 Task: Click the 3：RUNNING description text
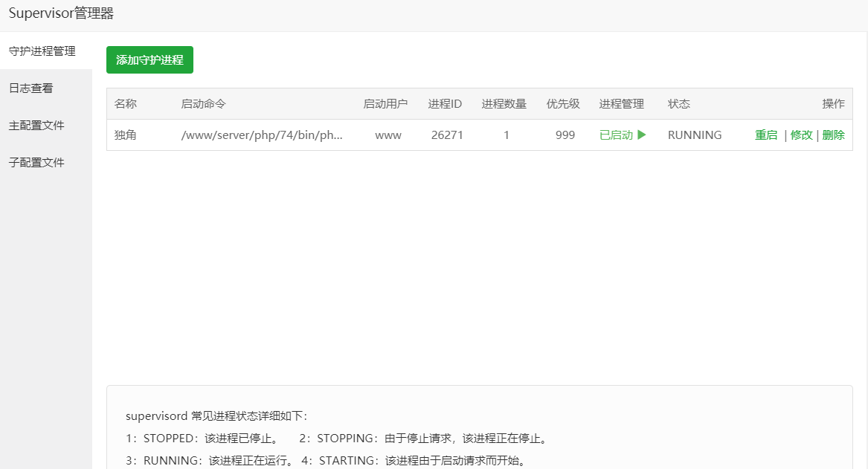click(x=209, y=461)
